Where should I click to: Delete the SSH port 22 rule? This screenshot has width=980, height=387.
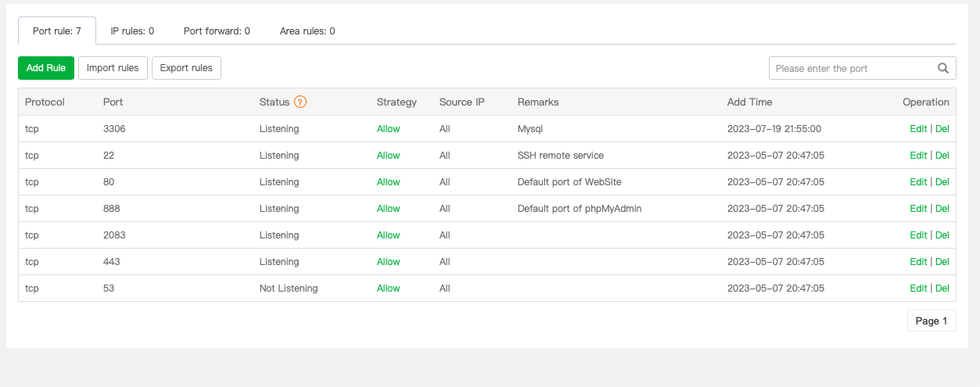coord(942,156)
